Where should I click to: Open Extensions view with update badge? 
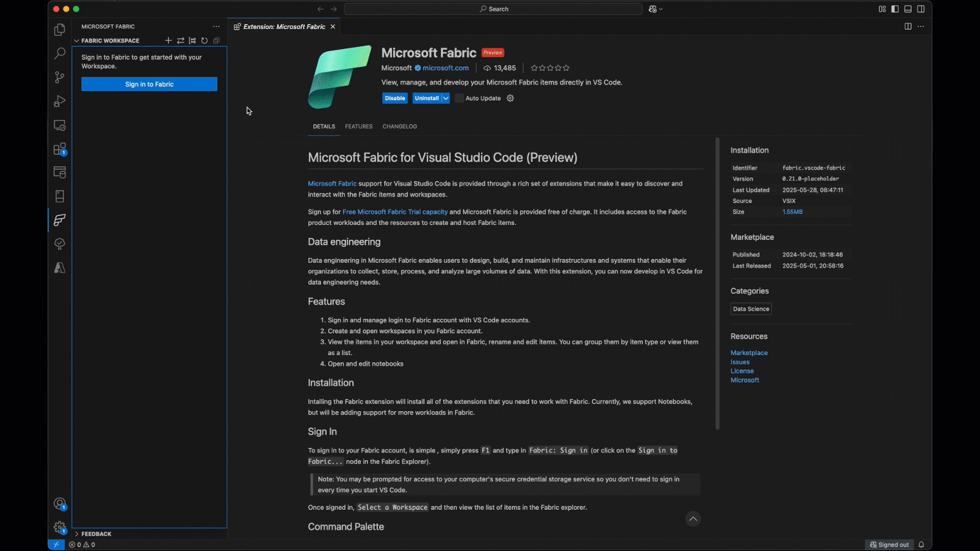pyautogui.click(x=59, y=150)
